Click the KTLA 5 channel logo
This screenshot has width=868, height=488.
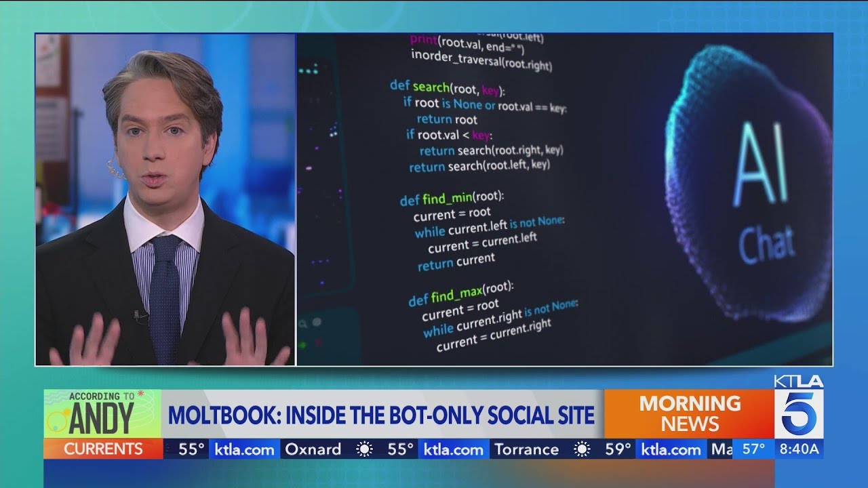(799, 406)
